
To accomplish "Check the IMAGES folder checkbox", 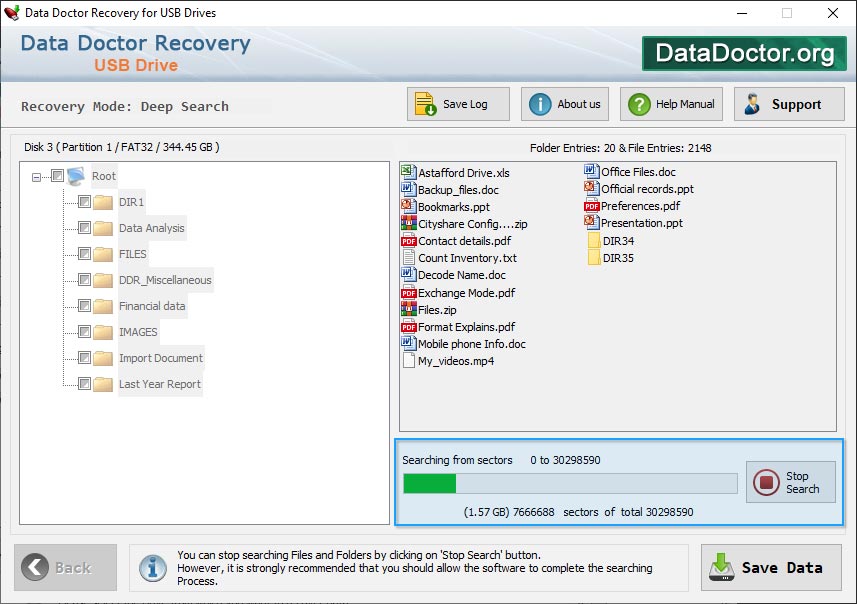I will 84,332.
